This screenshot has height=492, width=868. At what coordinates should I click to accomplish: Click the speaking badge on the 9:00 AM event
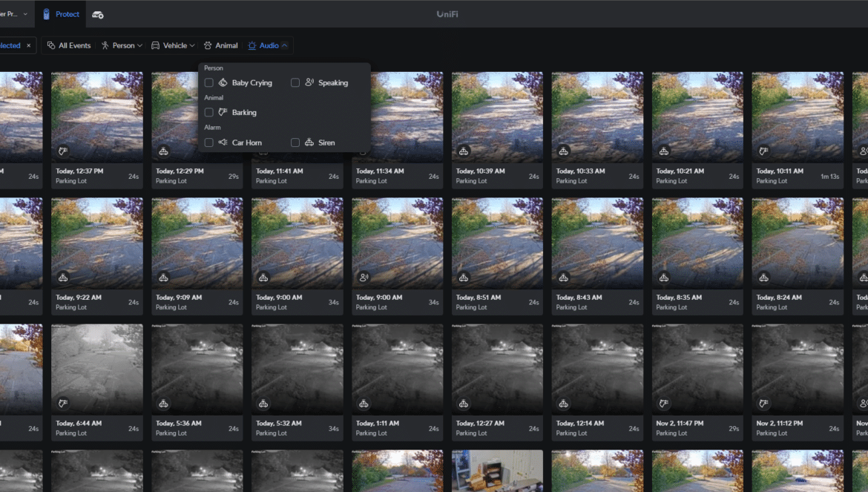(363, 278)
